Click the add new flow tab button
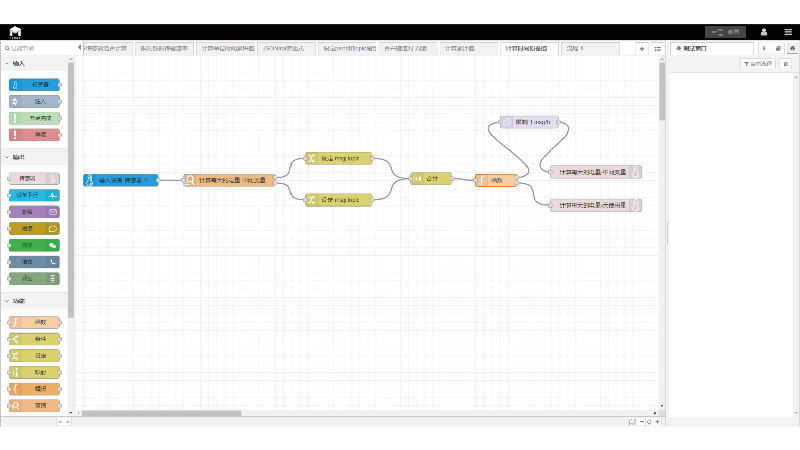The image size is (800, 450). (x=642, y=48)
